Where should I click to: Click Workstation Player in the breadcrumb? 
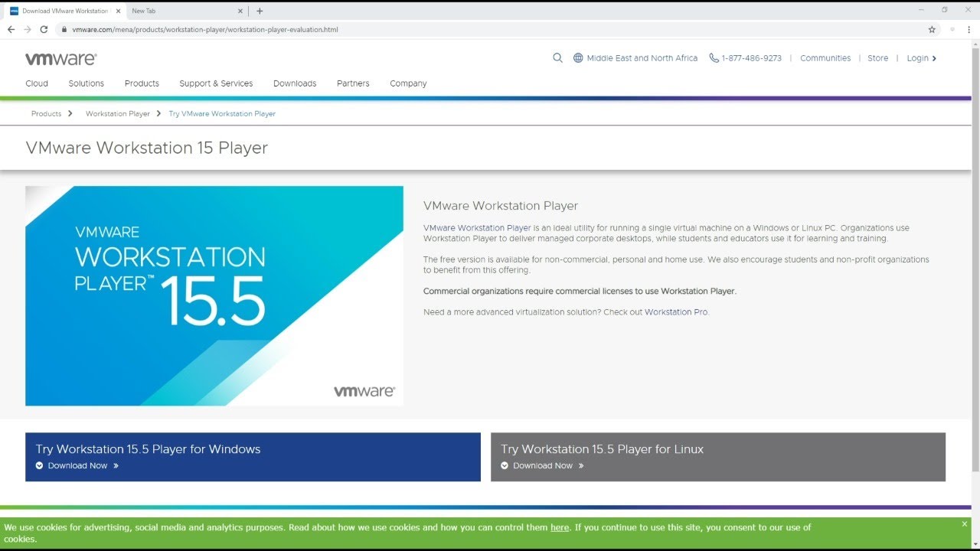point(118,113)
